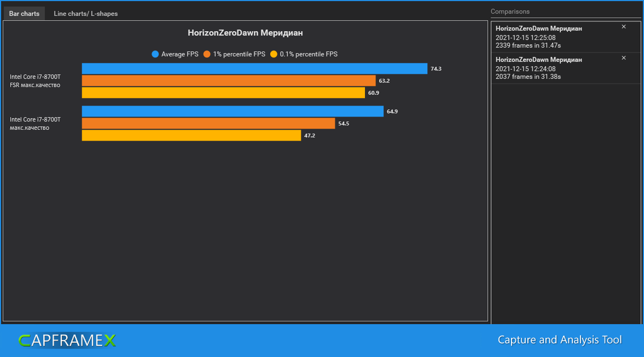Viewport: 644px width, 357px height.
Task: Select the 2037 frames in 31.38s record
Action: 566,68
